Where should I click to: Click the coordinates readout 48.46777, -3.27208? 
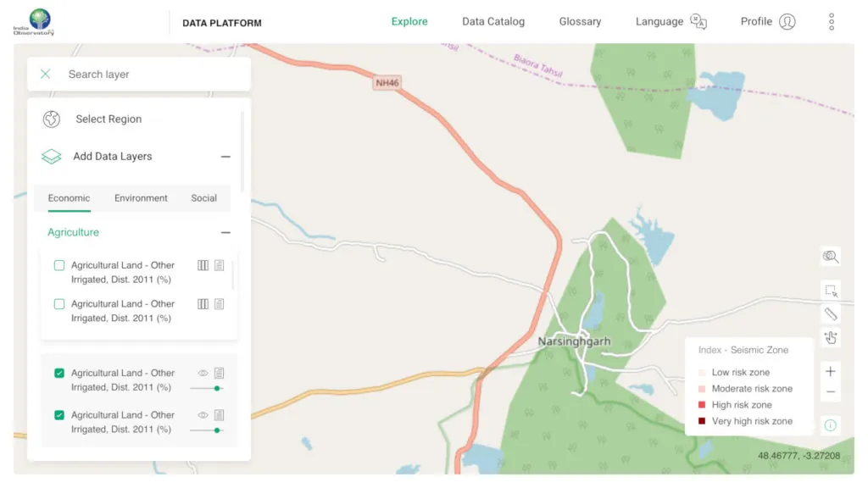tap(798, 456)
